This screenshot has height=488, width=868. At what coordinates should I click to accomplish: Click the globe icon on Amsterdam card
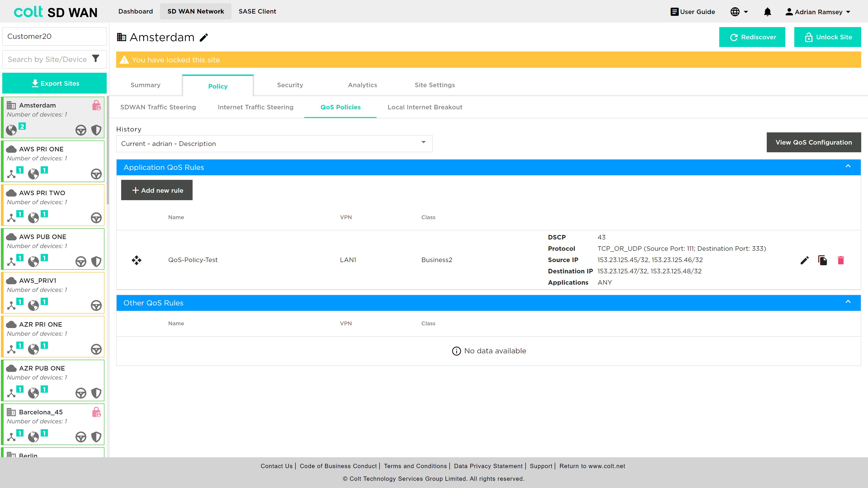12,130
